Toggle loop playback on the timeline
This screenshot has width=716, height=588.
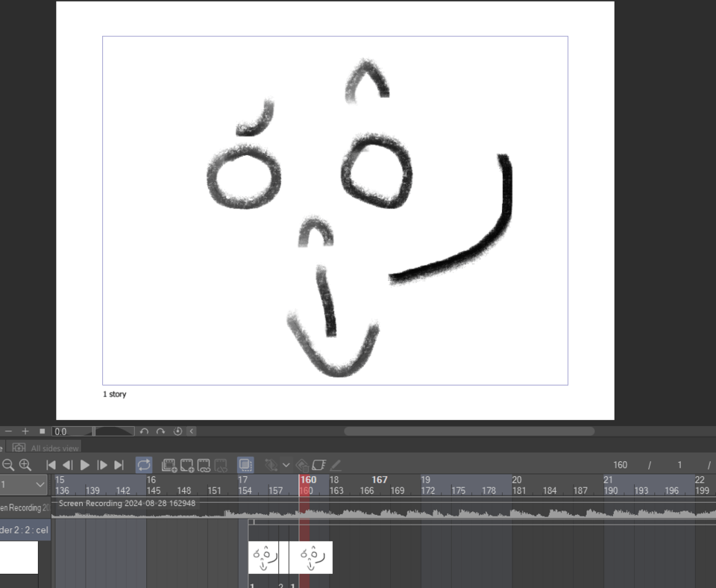coord(144,464)
